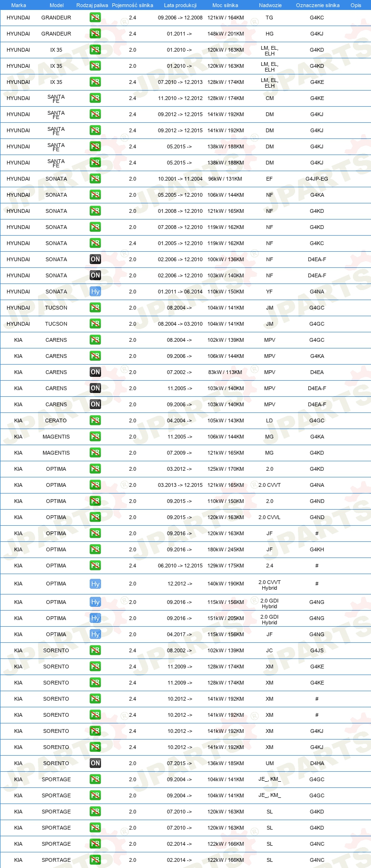Viewport: 371px width, 868px height.
Task: Click power cell 140kW / 190KM
Action: pos(226,584)
